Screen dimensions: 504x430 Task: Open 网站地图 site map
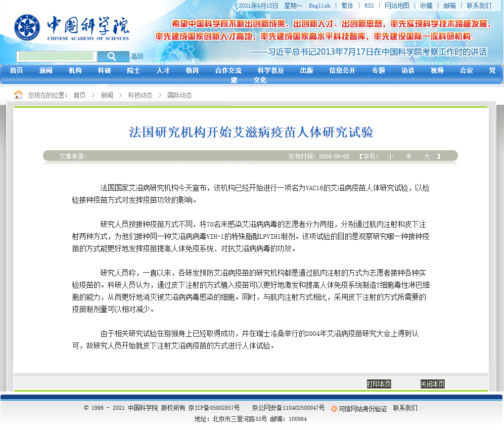(x=397, y=6)
